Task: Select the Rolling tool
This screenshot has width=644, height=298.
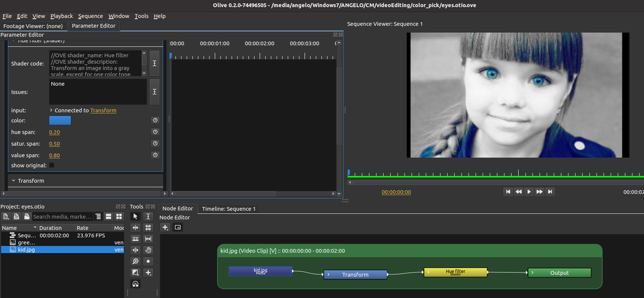Action: [148, 228]
